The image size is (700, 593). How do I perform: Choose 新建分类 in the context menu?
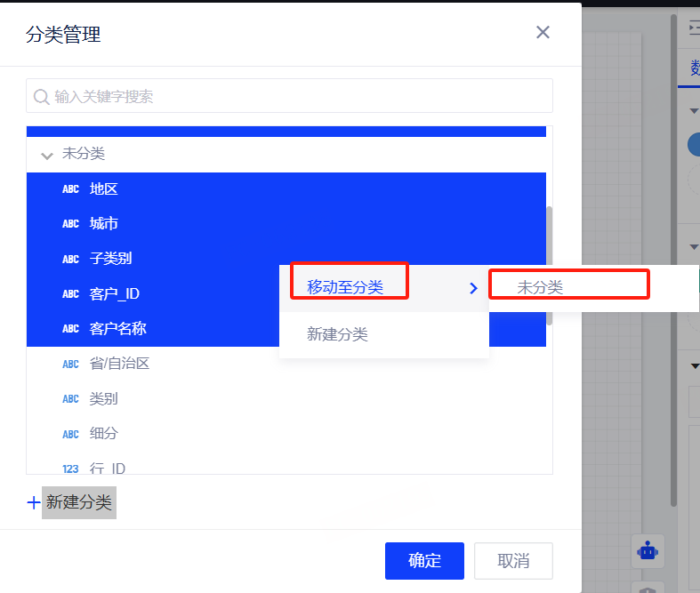[337, 334]
